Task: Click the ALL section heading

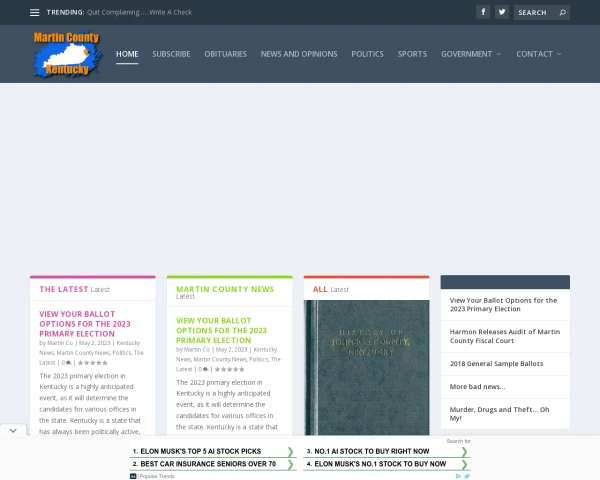Action: click(320, 289)
